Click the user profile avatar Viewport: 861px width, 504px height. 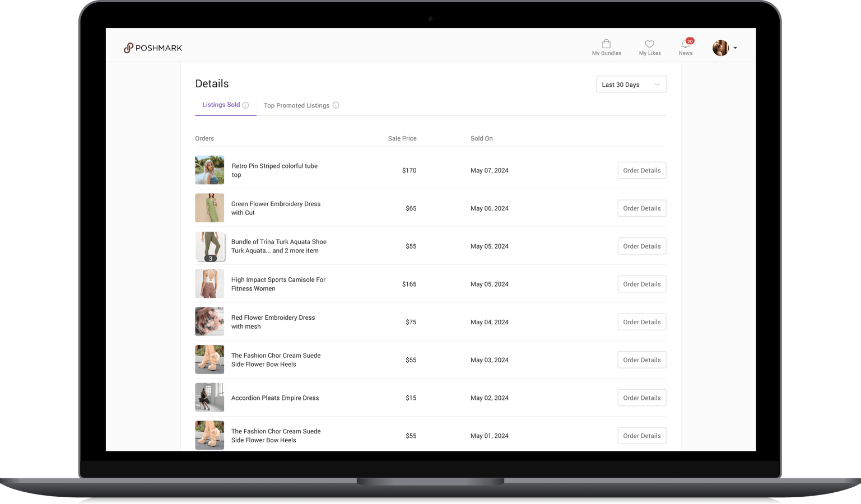pos(720,48)
